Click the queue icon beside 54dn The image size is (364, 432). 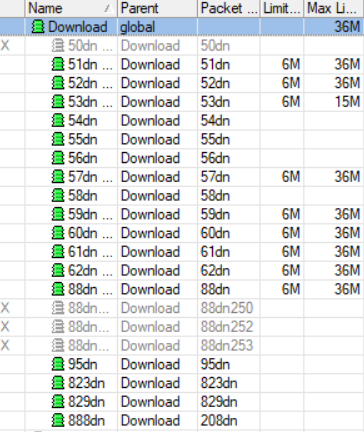pyautogui.click(x=58, y=121)
